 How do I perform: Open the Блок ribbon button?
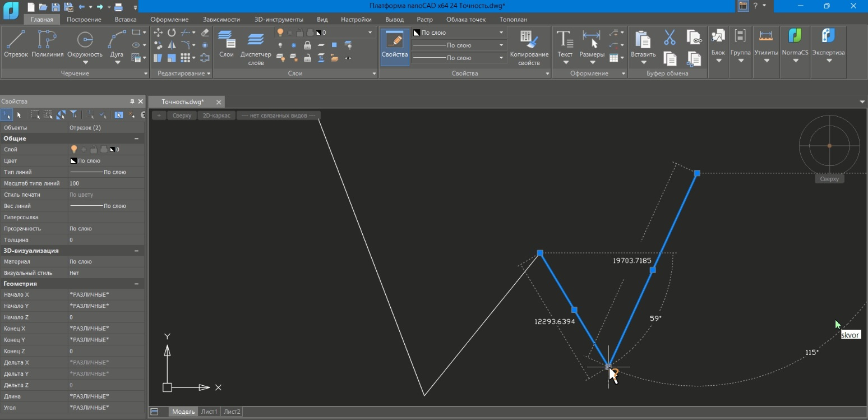tap(718, 45)
